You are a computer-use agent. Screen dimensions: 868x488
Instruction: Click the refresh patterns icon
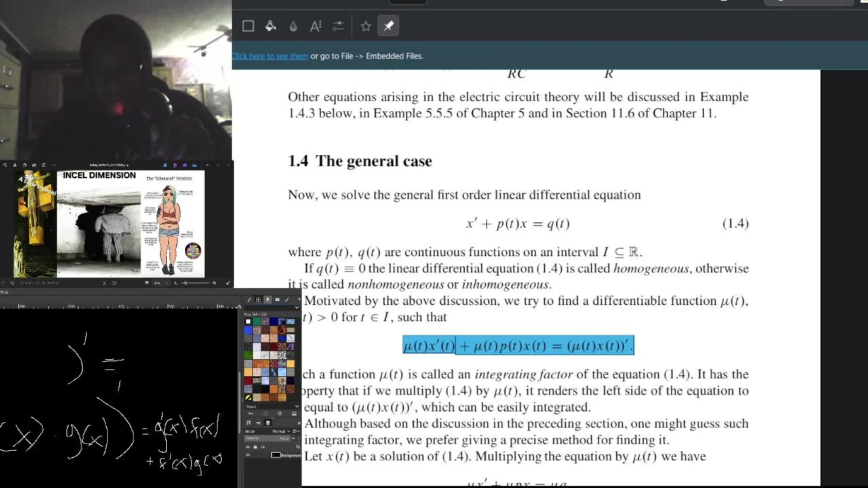point(279,413)
